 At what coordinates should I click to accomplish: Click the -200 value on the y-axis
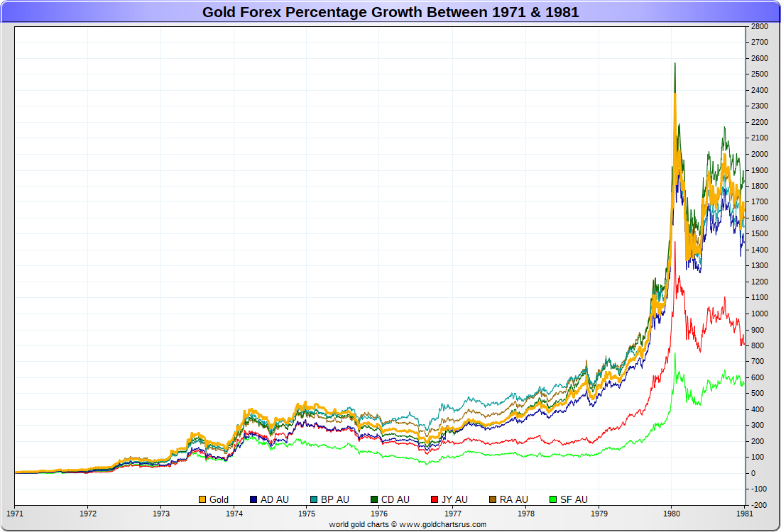click(x=759, y=505)
